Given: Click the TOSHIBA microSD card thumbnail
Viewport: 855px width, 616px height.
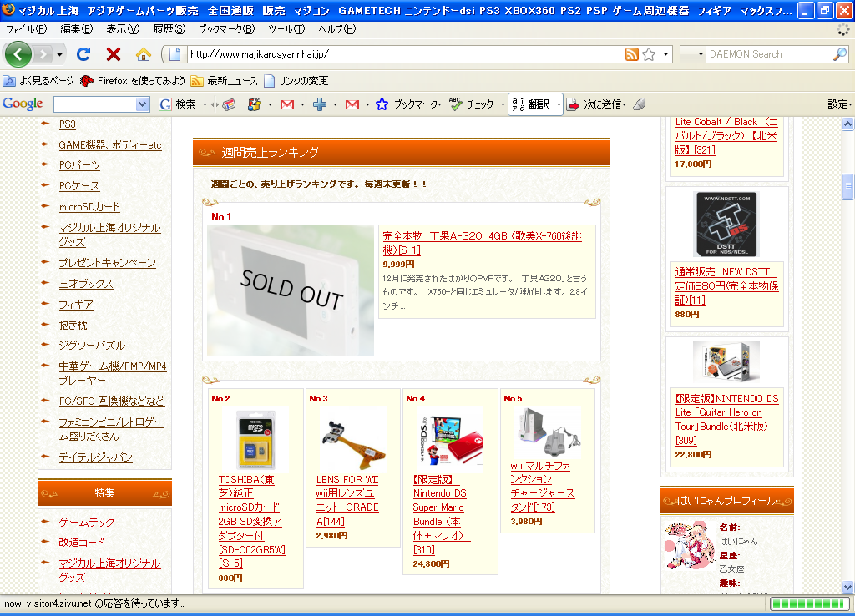Looking at the screenshot, I should (255, 441).
